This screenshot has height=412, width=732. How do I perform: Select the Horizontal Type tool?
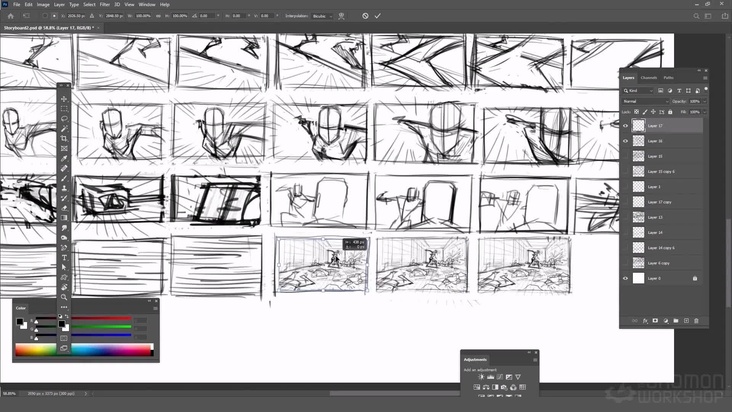tap(64, 258)
